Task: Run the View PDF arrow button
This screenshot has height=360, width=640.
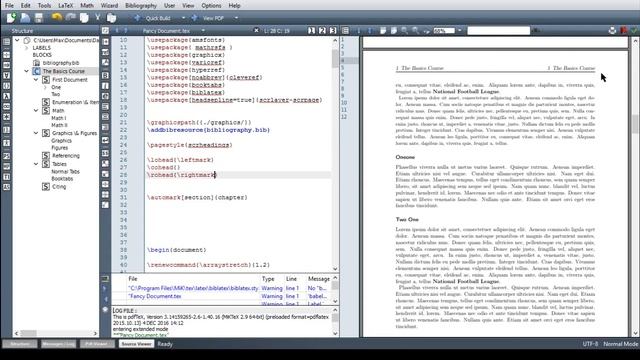Action: 194,18
